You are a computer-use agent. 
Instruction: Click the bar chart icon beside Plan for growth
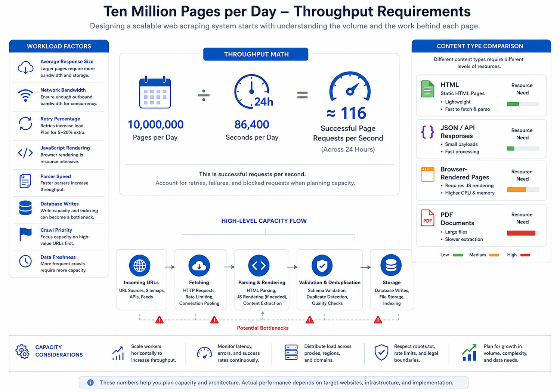(469, 352)
